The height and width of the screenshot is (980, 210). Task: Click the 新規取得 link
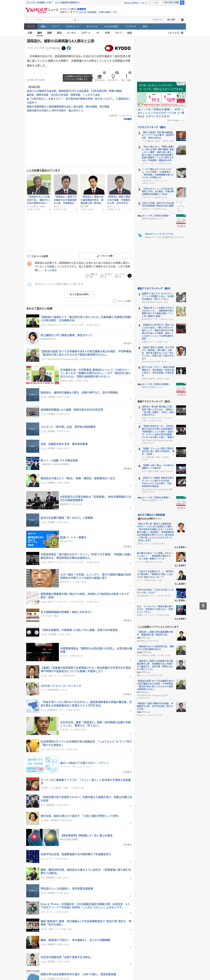click(x=82, y=9)
